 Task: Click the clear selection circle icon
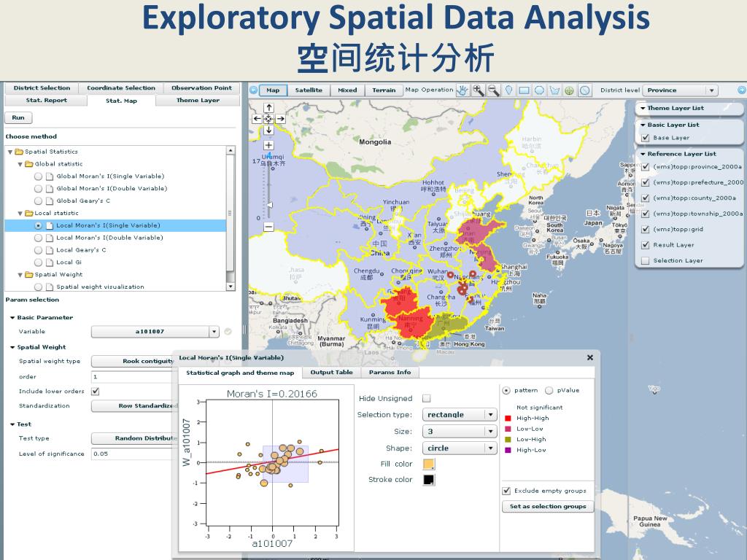click(585, 90)
